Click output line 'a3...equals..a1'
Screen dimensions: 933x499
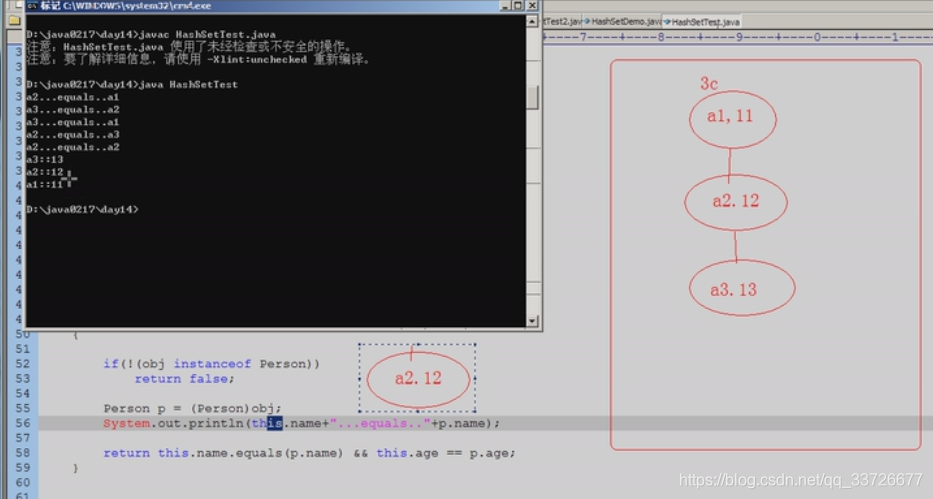tap(73, 122)
